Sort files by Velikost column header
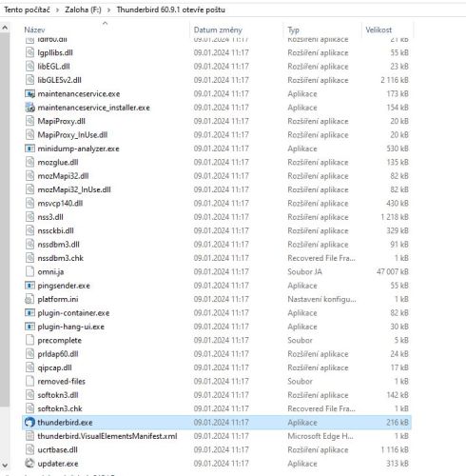 pyautogui.click(x=379, y=30)
